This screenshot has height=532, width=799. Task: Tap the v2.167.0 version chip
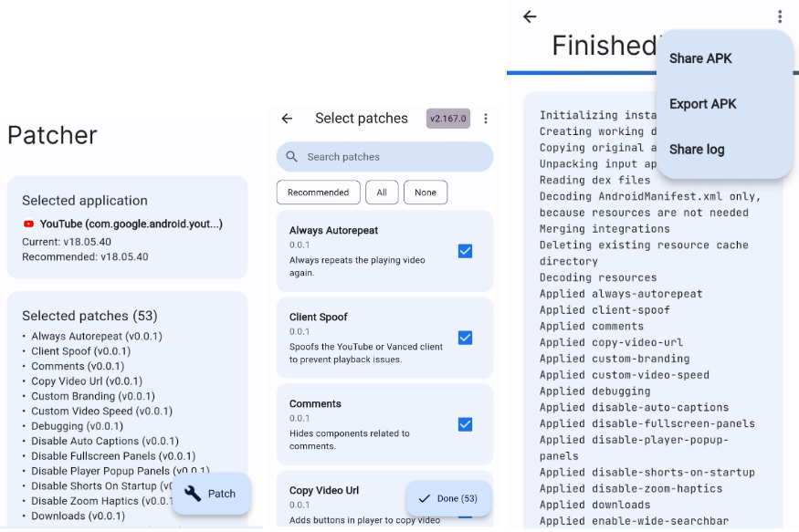[x=447, y=119]
